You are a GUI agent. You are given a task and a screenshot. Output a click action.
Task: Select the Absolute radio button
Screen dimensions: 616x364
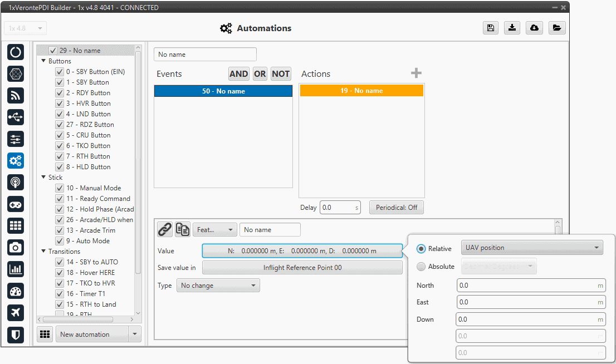point(421,267)
